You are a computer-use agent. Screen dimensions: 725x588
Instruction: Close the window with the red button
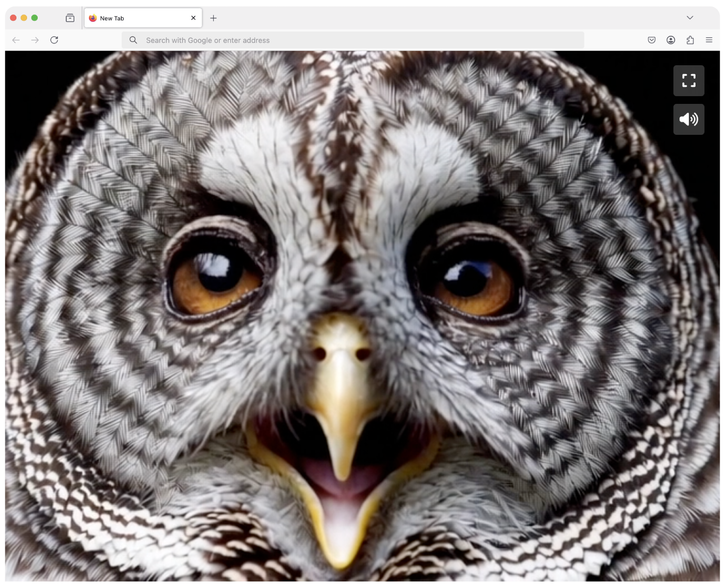tap(14, 18)
